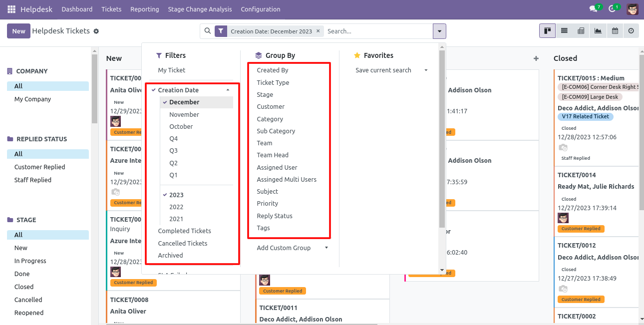This screenshot has height=325, width=644.
Task: Open the apps grid menu icon
Action: pos(11,9)
